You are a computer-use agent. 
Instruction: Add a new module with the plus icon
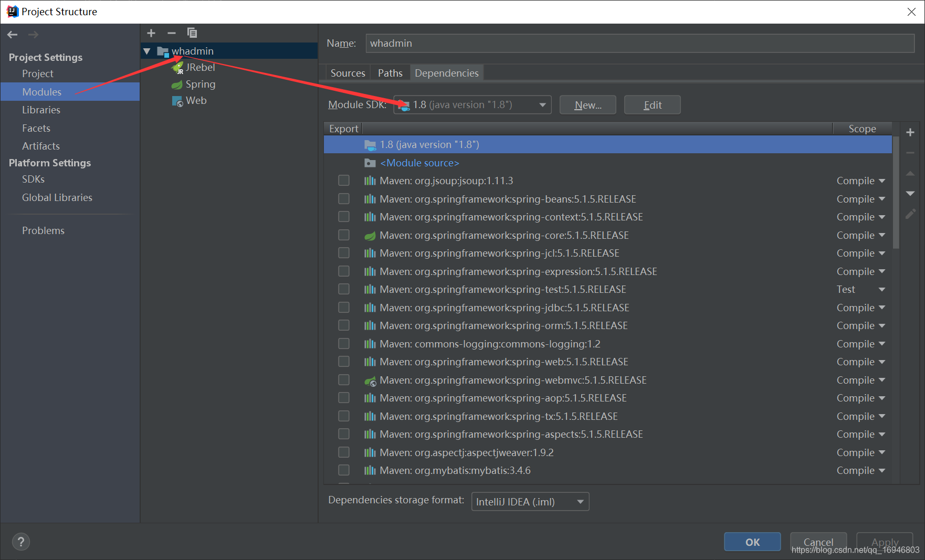point(151,33)
